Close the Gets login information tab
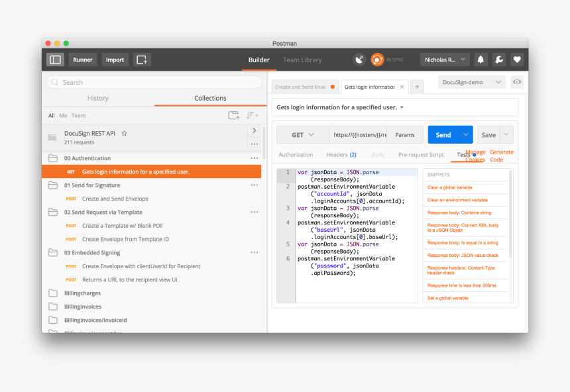 pos(402,87)
